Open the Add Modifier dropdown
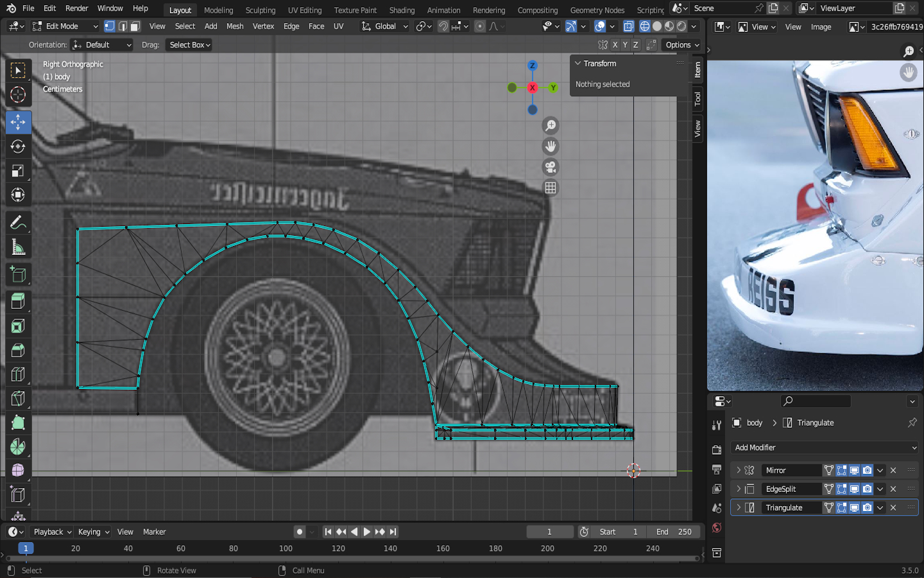 click(825, 448)
